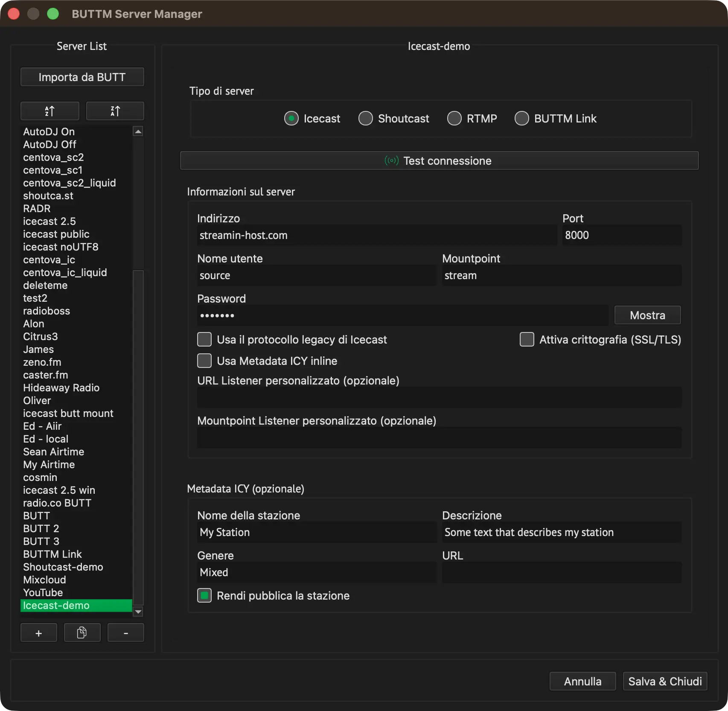Click the Mountpoint input field
The height and width of the screenshot is (711, 728).
pos(562,275)
